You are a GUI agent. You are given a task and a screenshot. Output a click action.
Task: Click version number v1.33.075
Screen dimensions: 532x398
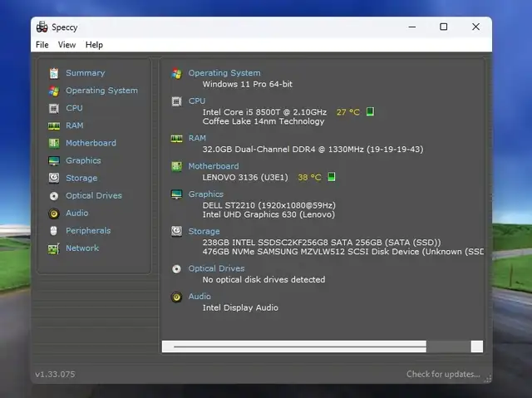point(56,374)
